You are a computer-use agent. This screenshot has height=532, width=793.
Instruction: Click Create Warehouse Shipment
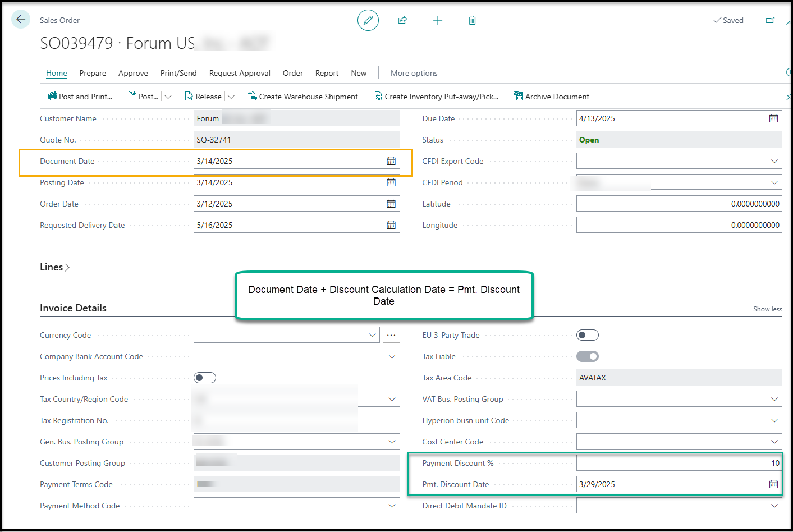303,97
